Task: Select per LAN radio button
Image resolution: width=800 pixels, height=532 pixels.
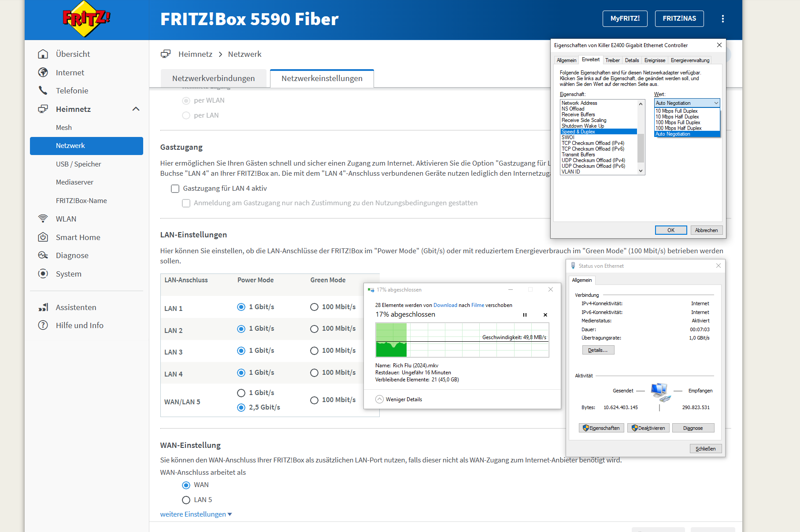Action: (186, 115)
